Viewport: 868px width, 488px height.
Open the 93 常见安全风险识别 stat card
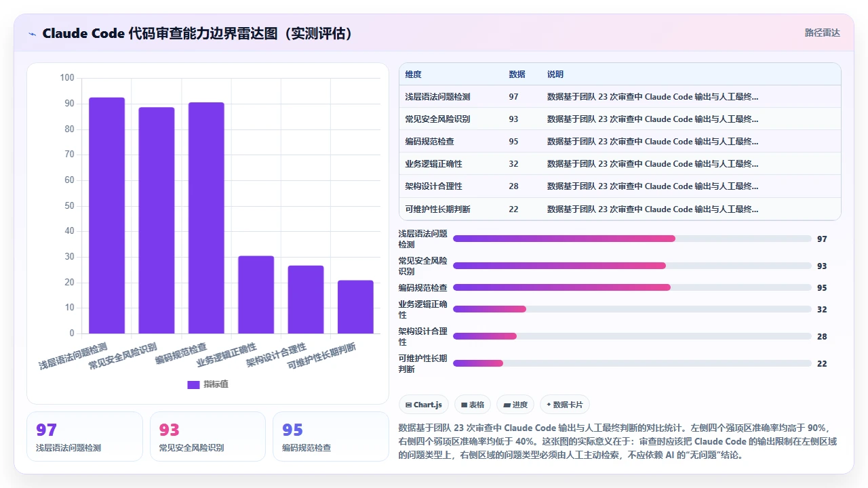(x=208, y=436)
